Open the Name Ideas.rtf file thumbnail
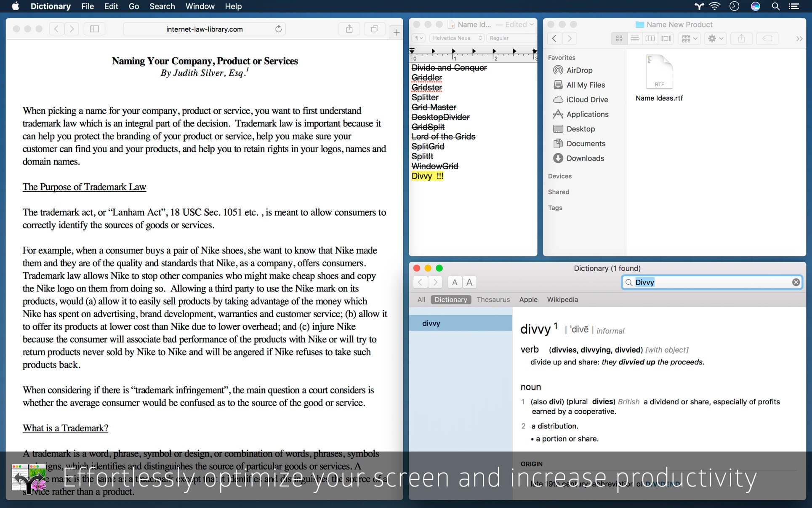Viewport: 812px width, 508px height. (659, 72)
